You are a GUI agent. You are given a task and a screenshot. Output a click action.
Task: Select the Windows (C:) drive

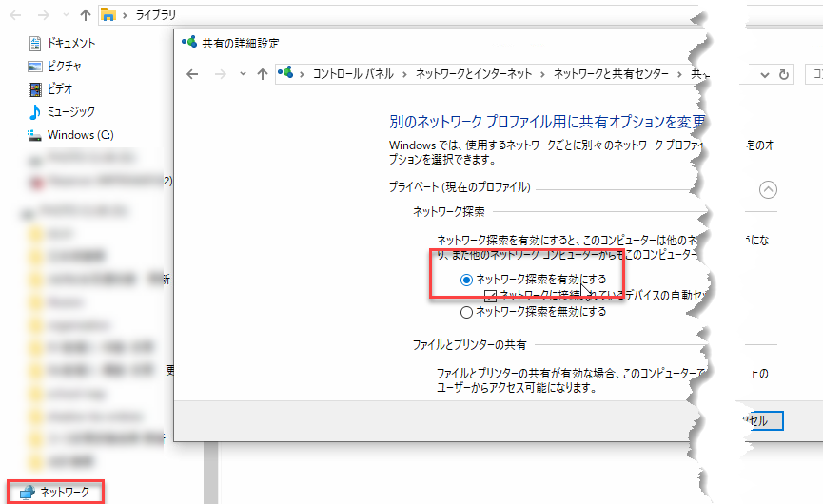[80, 135]
